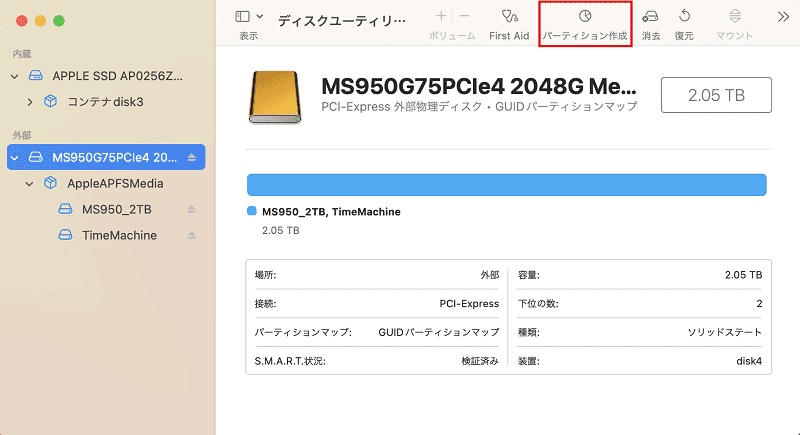This screenshot has width=800, height=435.
Task: Click the 場所 row value 外部
Action: click(x=489, y=275)
